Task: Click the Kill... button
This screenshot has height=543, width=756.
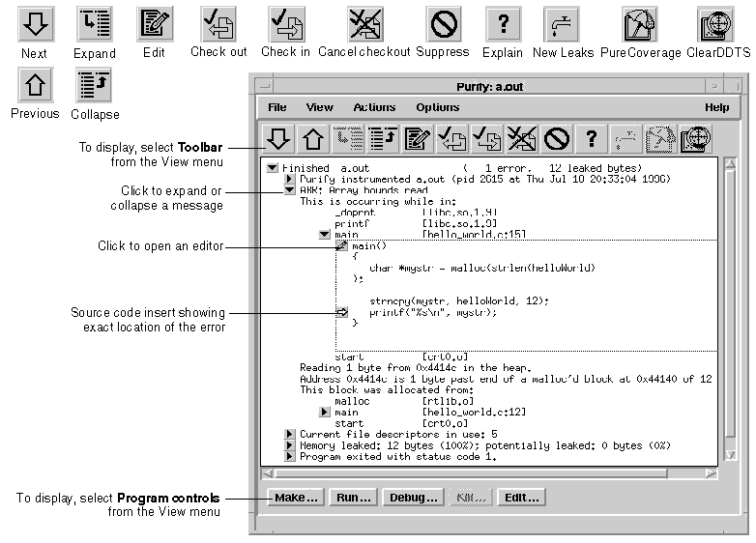Action: coord(471,498)
